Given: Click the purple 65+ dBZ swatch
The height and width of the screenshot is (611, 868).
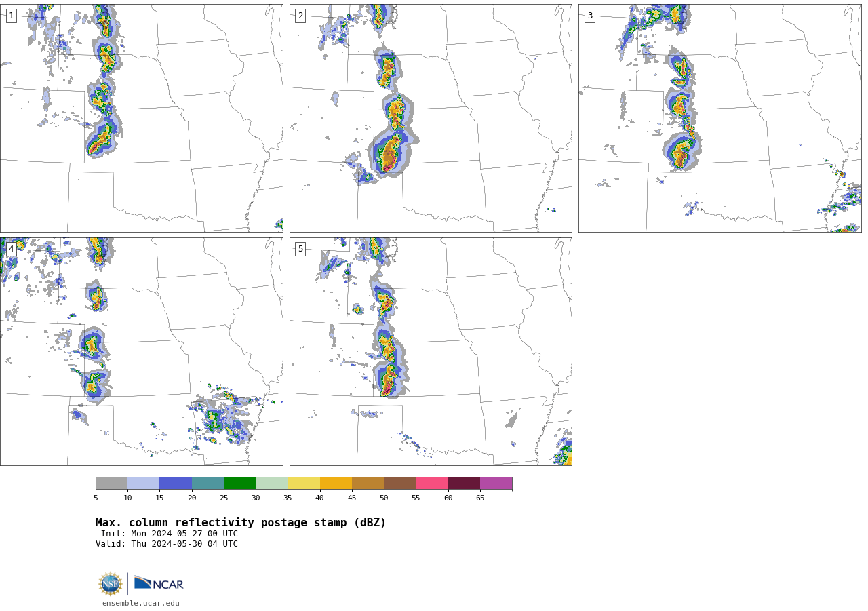Looking at the screenshot, I should click(496, 484).
